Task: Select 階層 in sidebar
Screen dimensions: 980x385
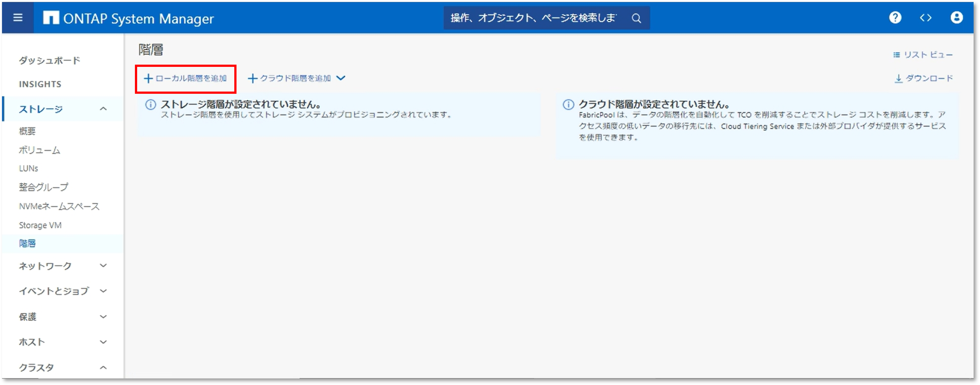Action: [x=27, y=243]
